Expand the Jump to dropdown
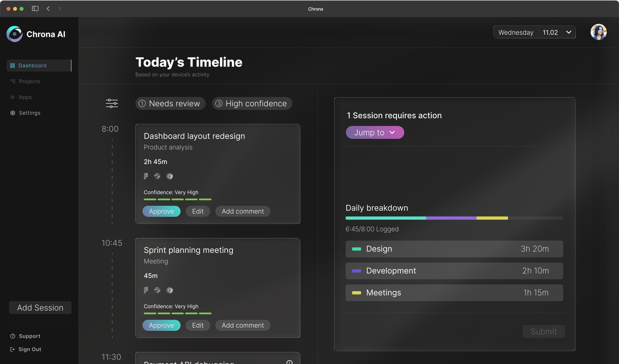 pos(374,133)
